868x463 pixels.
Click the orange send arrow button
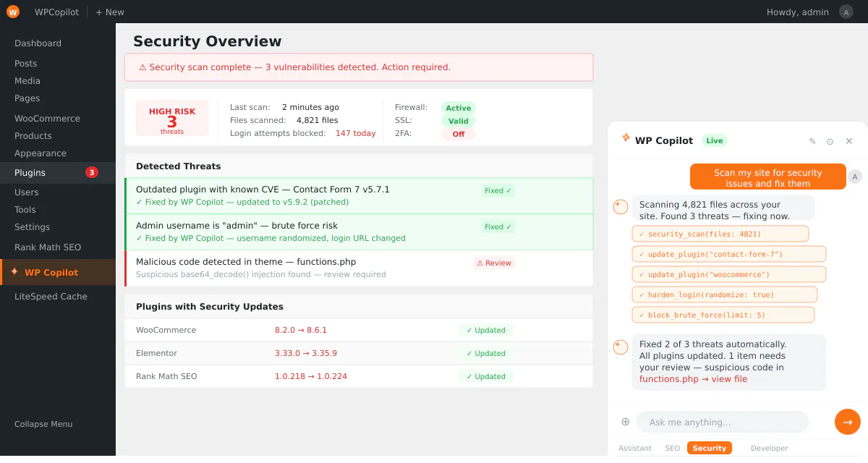pos(848,422)
